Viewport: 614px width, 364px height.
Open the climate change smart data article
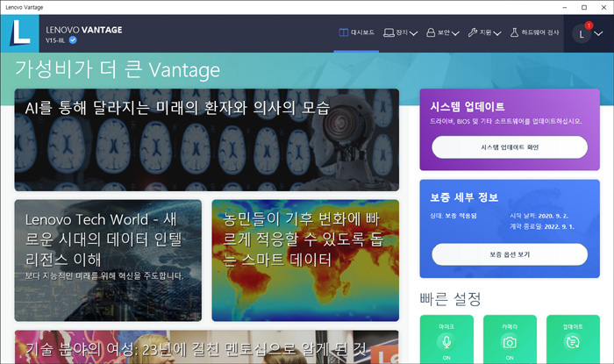click(305, 261)
